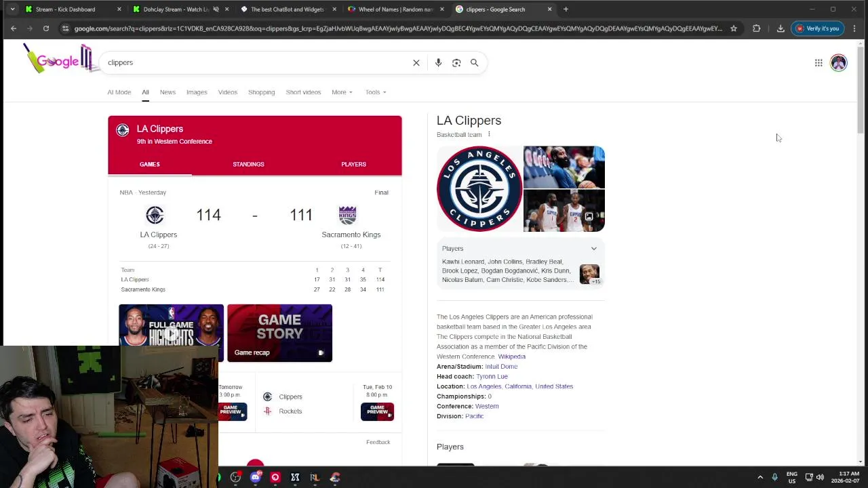Open the PLAYERS tab in the Clippers card
The image size is (868, 488).
(353, 164)
